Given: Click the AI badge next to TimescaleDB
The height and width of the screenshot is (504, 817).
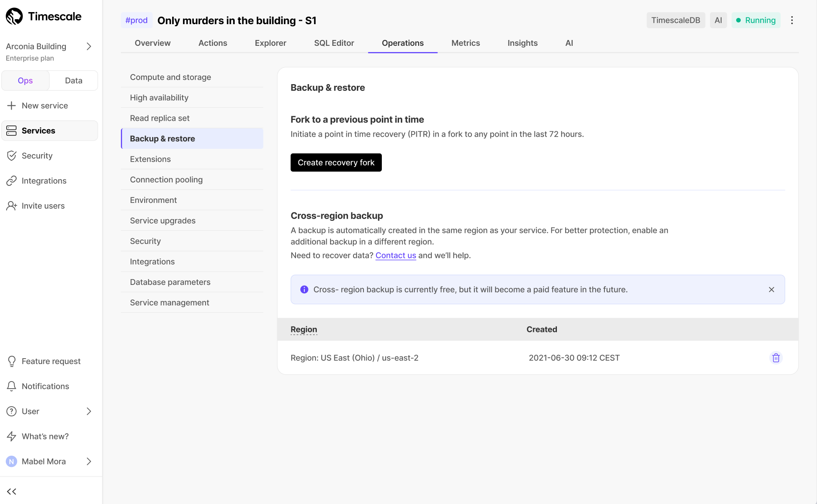Looking at the screenshot, I should click(718, 20).
